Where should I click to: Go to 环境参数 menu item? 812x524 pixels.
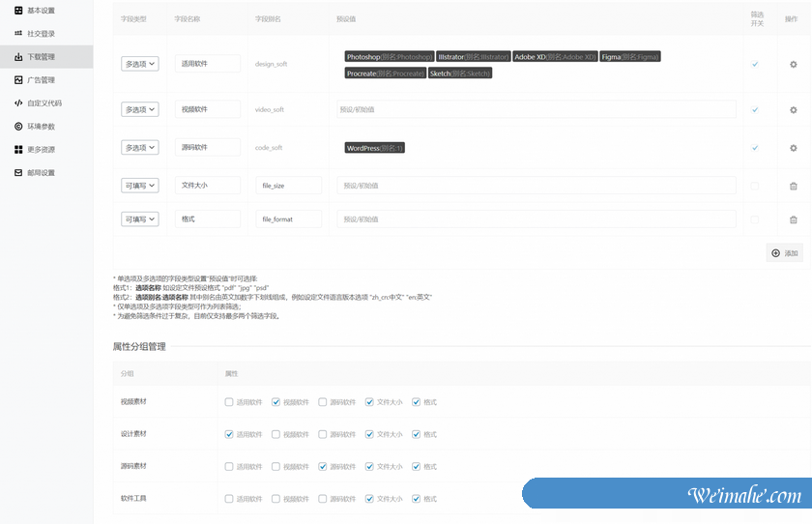tap(41, 127)
